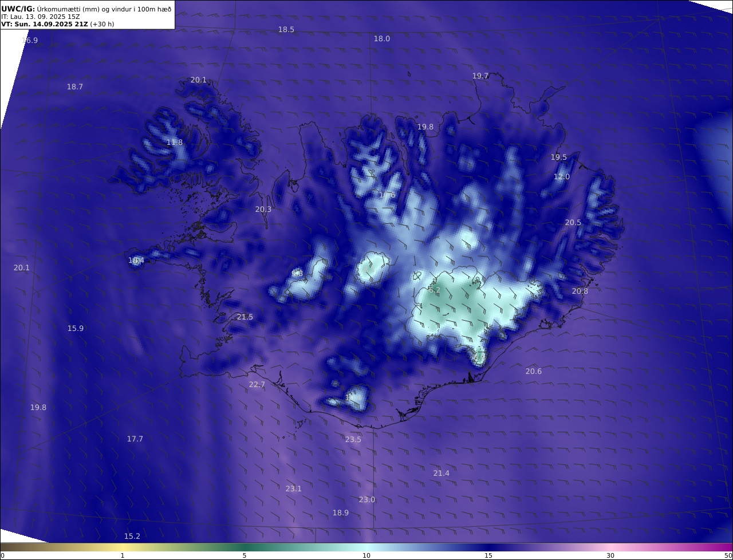Click the map value 20.6
The image size is (733, 560).
[534, 372]
